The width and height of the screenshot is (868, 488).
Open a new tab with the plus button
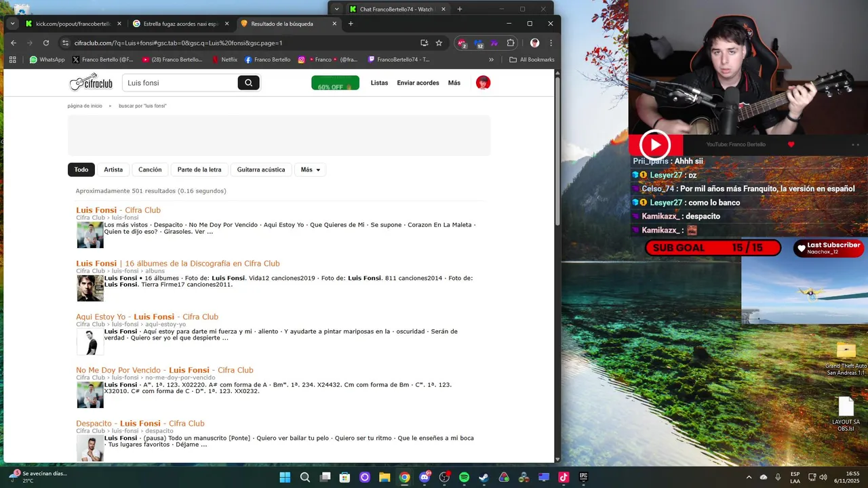pos(351,24)
